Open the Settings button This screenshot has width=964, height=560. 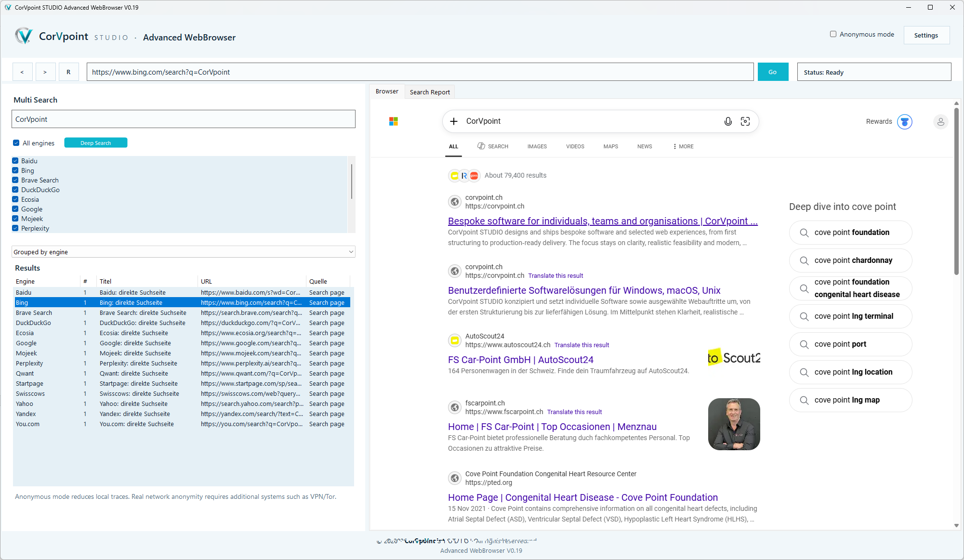pyautogui.click(x=926, y=35)
